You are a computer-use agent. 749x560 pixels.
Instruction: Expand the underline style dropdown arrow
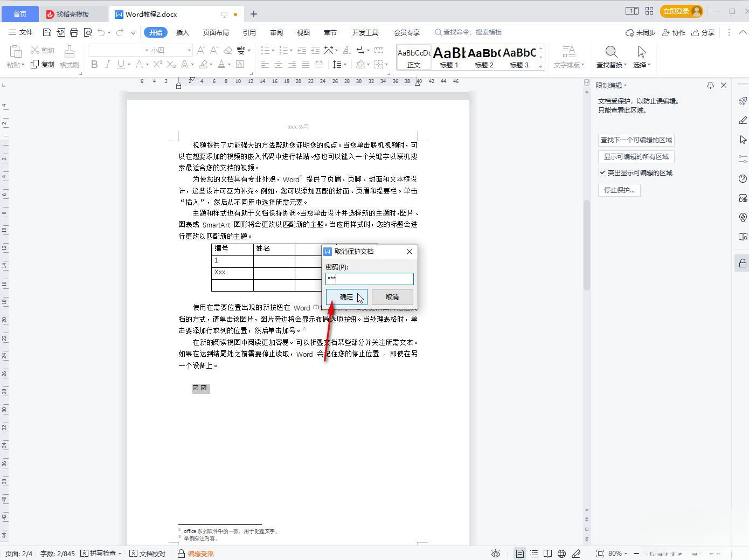pyautogui.click(x=129, y=64)
